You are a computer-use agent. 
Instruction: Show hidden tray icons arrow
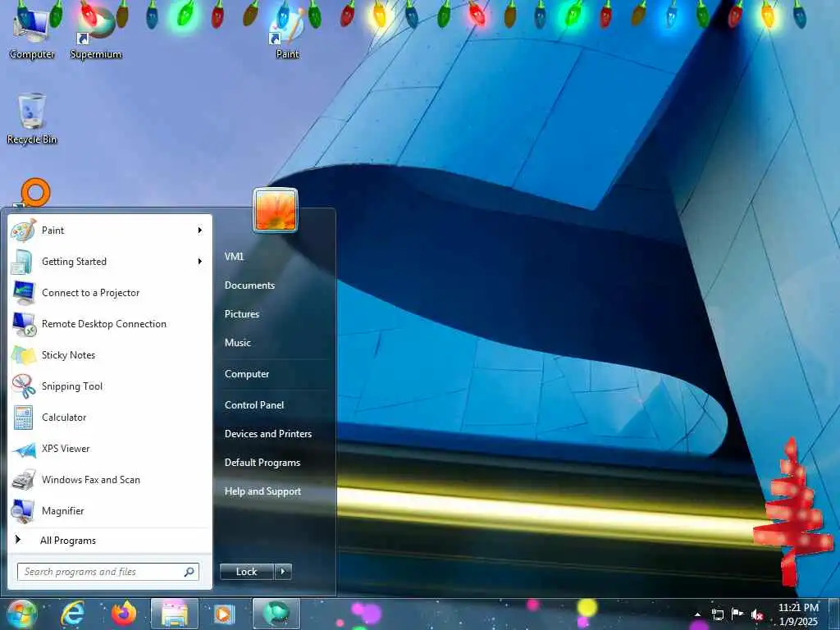697,614
